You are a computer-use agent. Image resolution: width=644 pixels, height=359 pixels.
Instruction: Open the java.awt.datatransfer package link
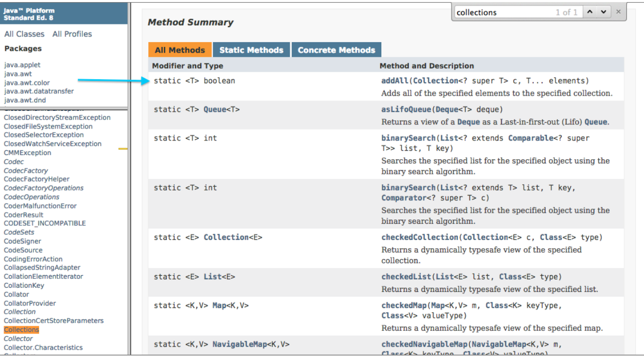[39, 91]
